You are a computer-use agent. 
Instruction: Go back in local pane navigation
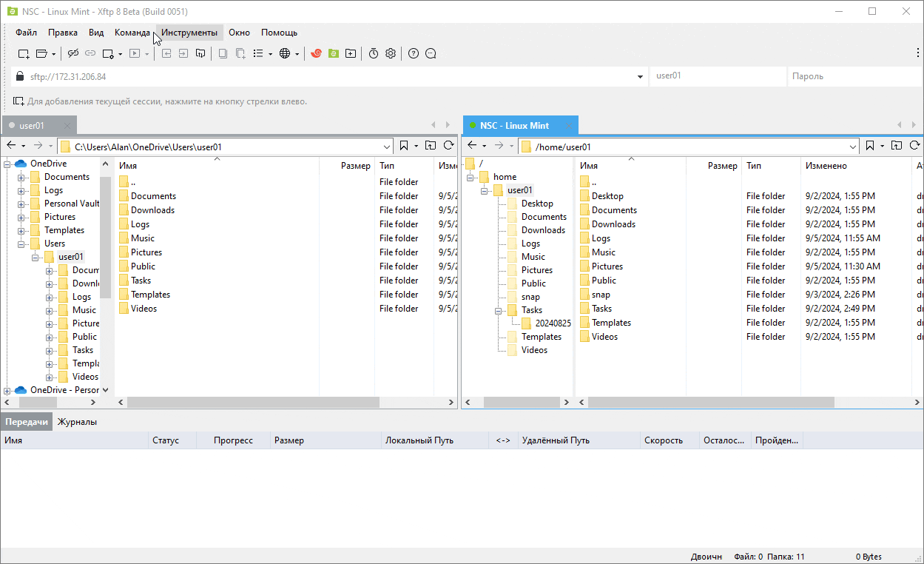point(11,146)
